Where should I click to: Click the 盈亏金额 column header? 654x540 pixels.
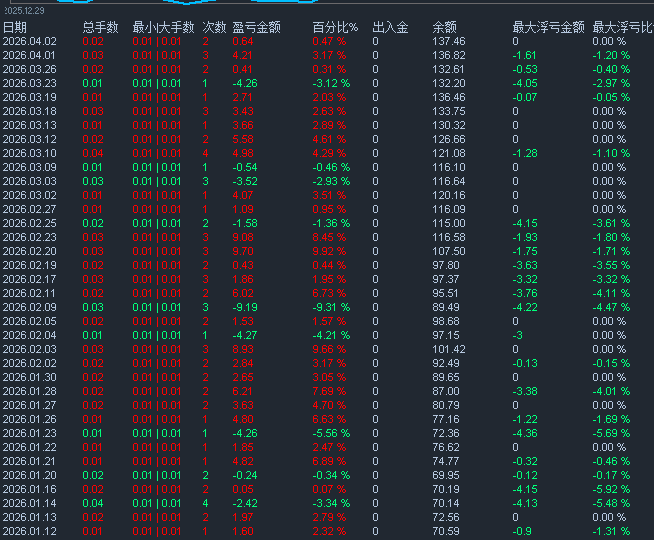click(255, 27)
